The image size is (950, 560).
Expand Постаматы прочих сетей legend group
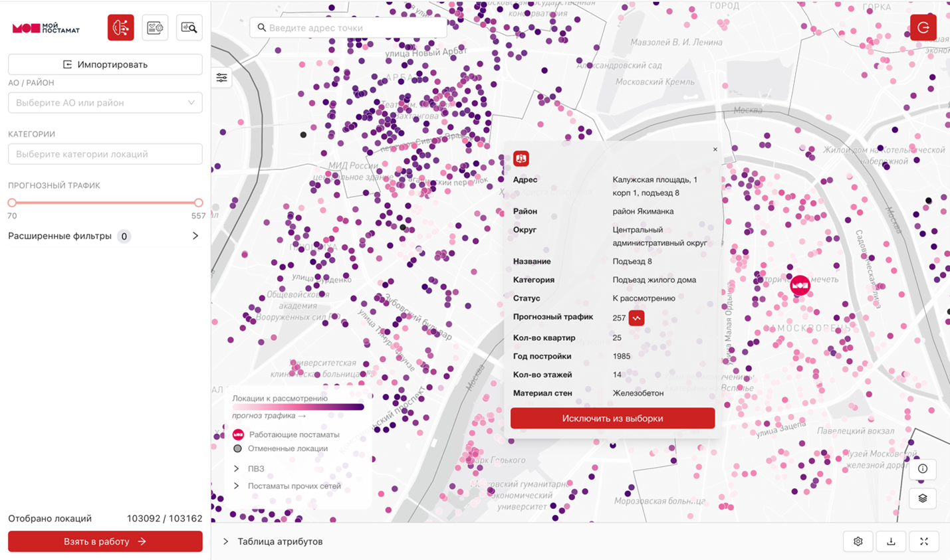pyautogui.click(x=237, y=486)
